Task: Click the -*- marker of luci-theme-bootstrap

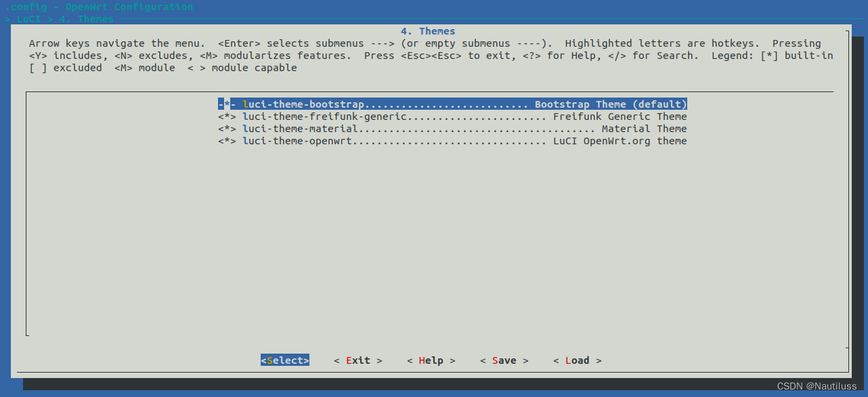Action: (227, 104)
